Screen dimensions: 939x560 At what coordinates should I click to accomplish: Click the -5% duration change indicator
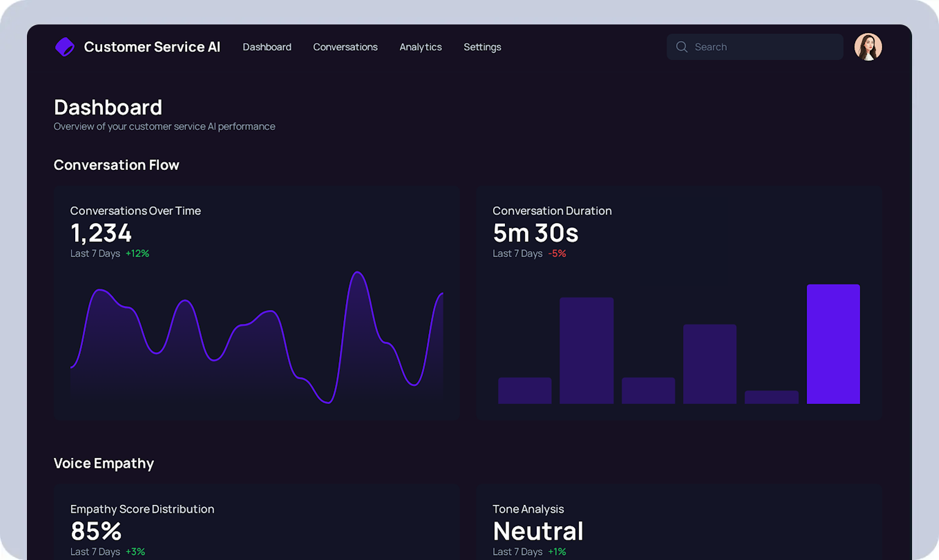[557, 254]
